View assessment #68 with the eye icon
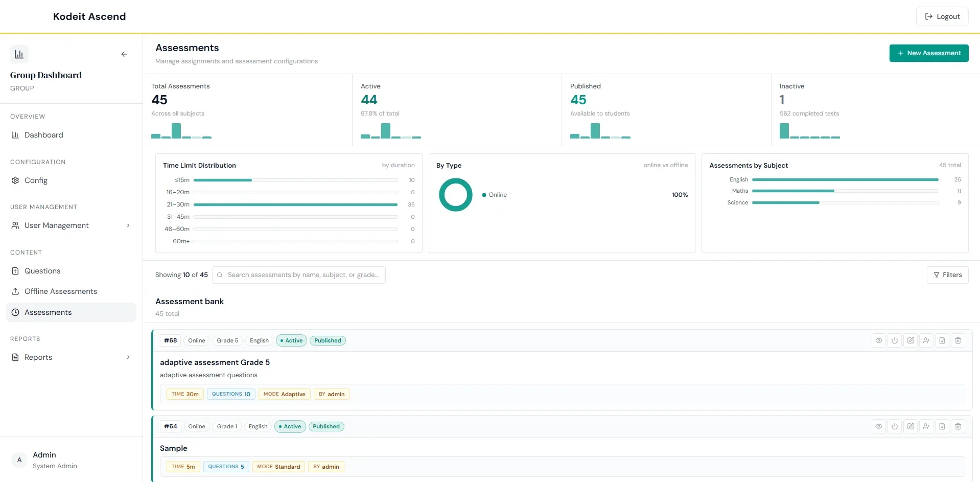980x482 pixels. click(x=879, y=340)
